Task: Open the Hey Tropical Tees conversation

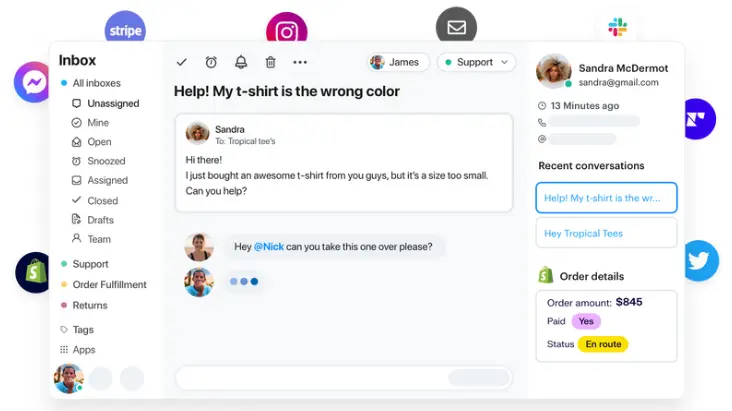Action: 606,233
